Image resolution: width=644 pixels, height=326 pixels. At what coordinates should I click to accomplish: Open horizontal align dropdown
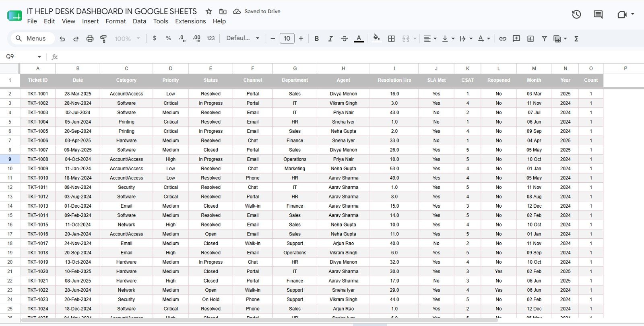[x=430, y=39]
